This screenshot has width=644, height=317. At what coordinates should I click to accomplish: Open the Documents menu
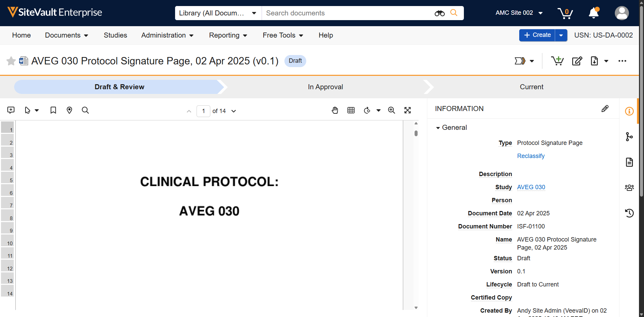point(66,35)
